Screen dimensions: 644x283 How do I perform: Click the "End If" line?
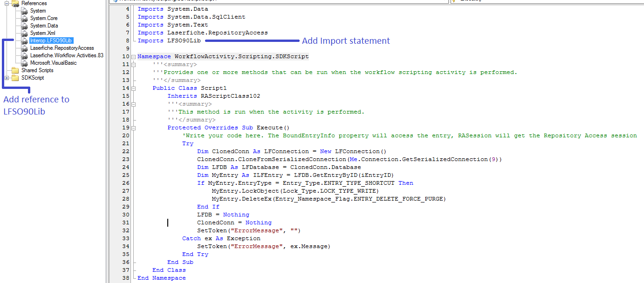pyautogui.click(x=208, y=207)
